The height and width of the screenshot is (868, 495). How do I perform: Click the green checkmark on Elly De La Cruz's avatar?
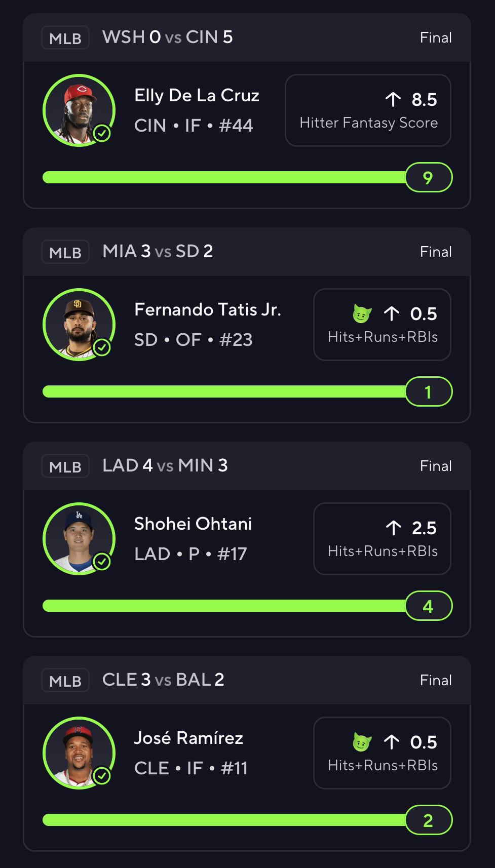tap(102, 133)
